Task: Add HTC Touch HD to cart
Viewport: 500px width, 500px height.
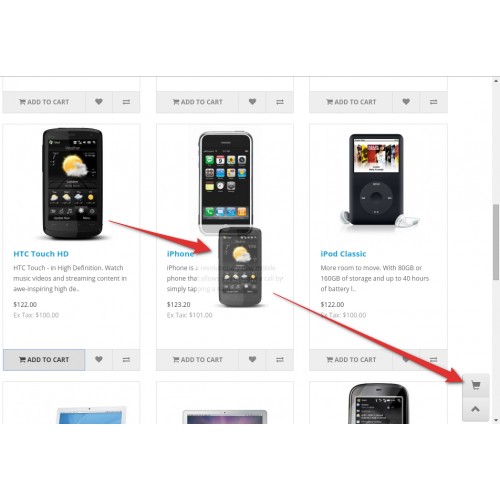Action: coord(44,360)
